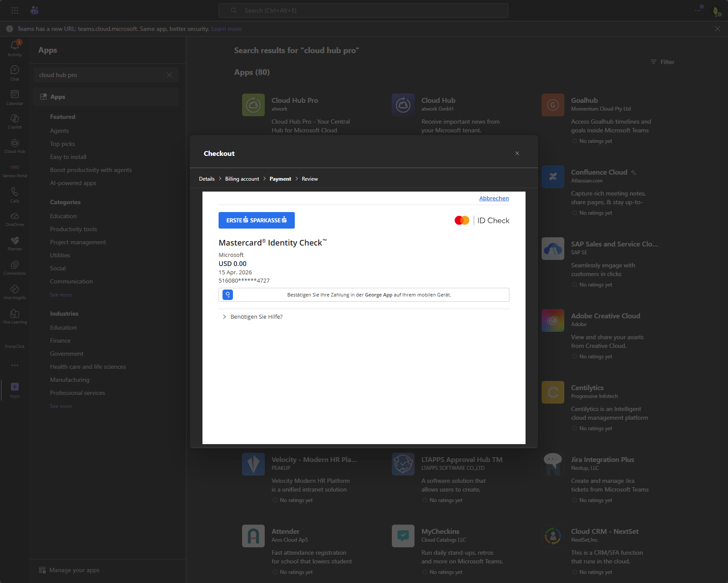Open the Top picks section
This screenshot has height=583, width=728.
[x=62, y=144]
